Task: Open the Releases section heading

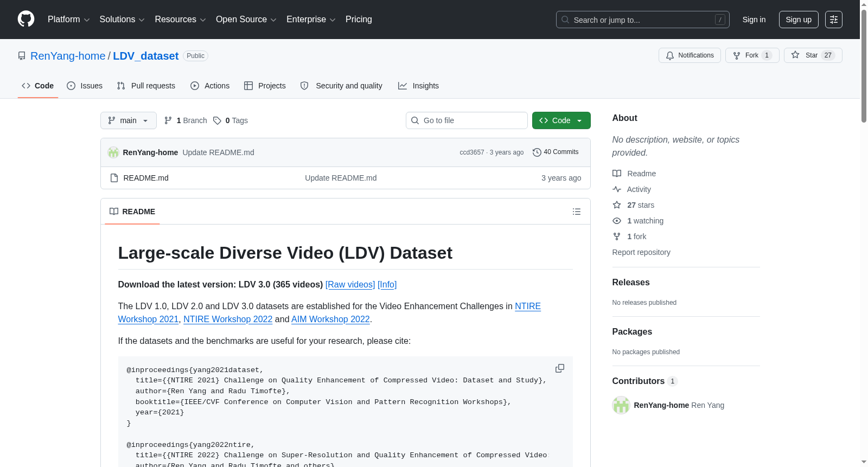Action: [631, 283]
